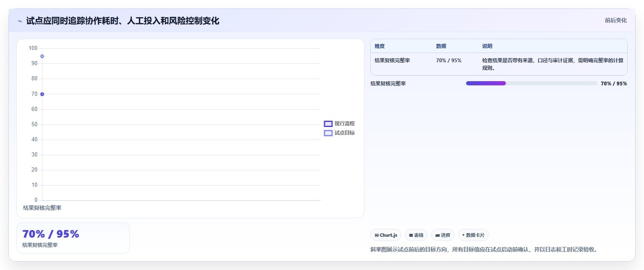The image size is (644, 270).
Task: Select the 数据卡片 tag chip
Action: 473,235
